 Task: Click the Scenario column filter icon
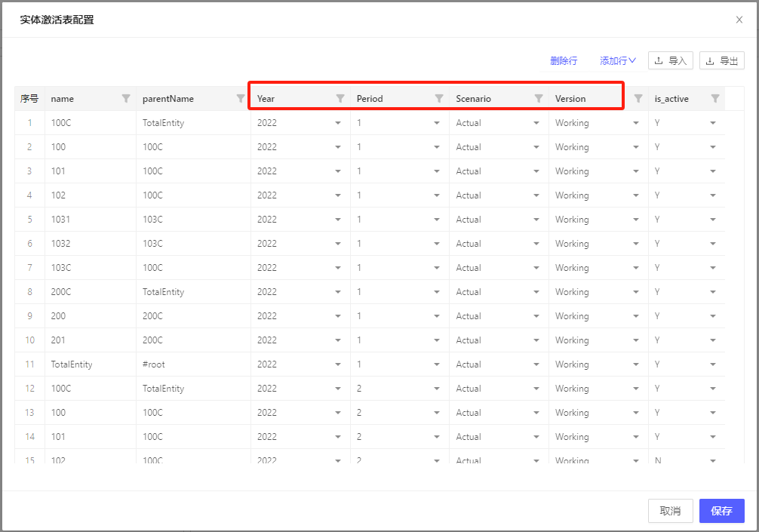pyautogui.click(x=539, y=98)
